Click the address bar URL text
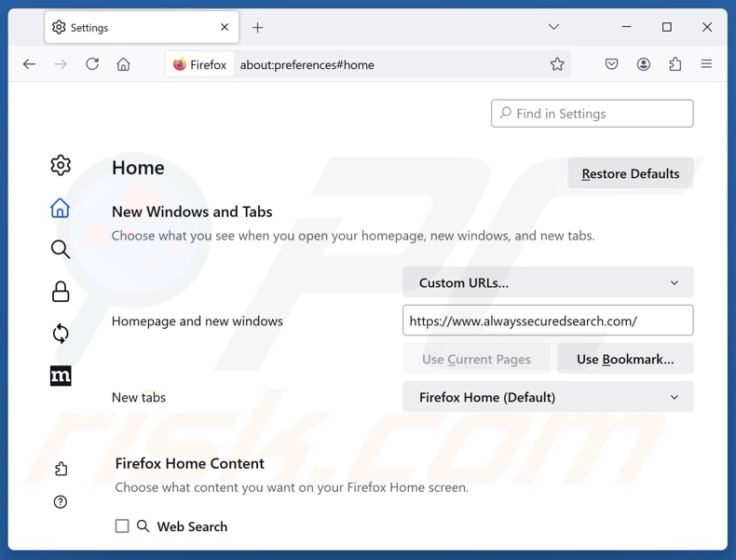This screenshot has width=736, height=560. click(x=307, y=65)
